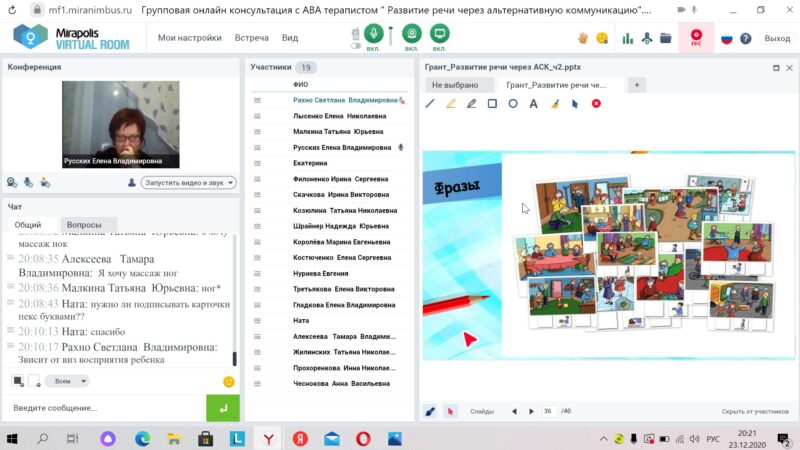Image resolution: width=800 pixels, height=450 pixels.
Task: Click the small toggle switch beside microphone
Action: click(x=356, y=46)
